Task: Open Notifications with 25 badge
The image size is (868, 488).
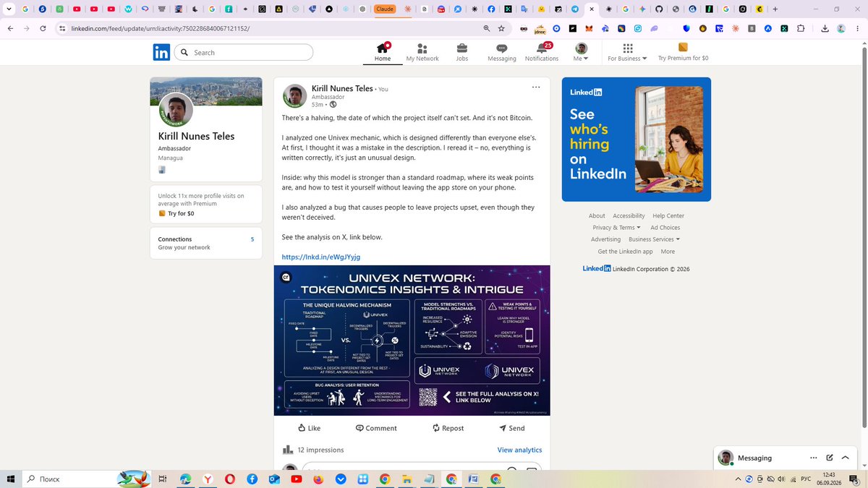Action: [542, 52]
